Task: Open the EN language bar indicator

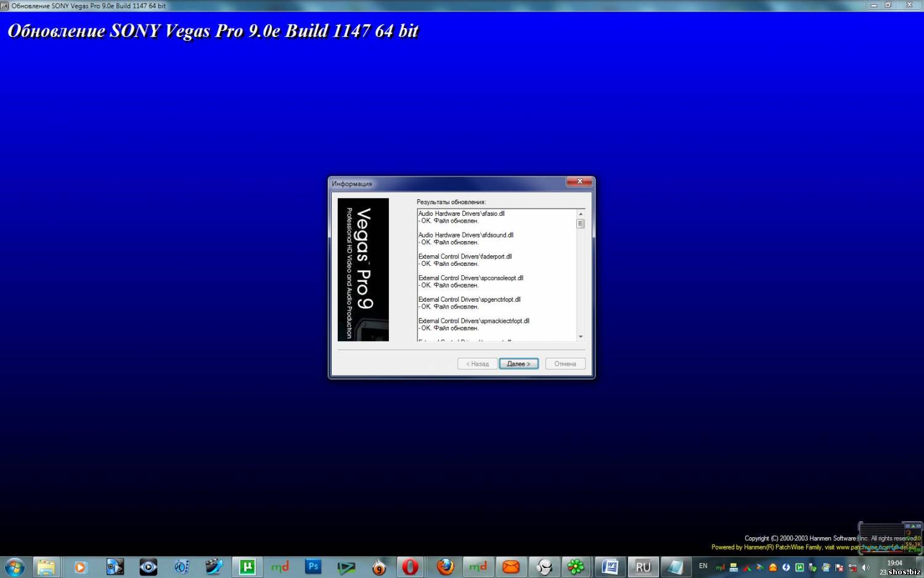Action: coord(703,566)
